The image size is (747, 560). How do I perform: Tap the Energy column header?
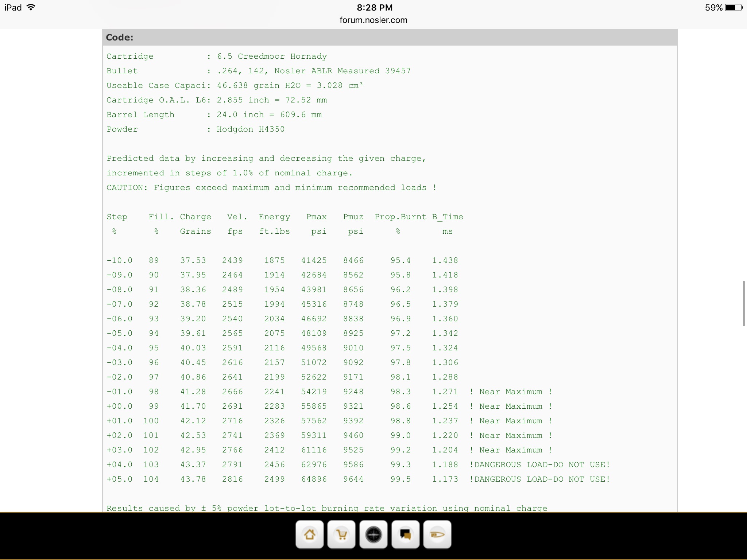274,217
